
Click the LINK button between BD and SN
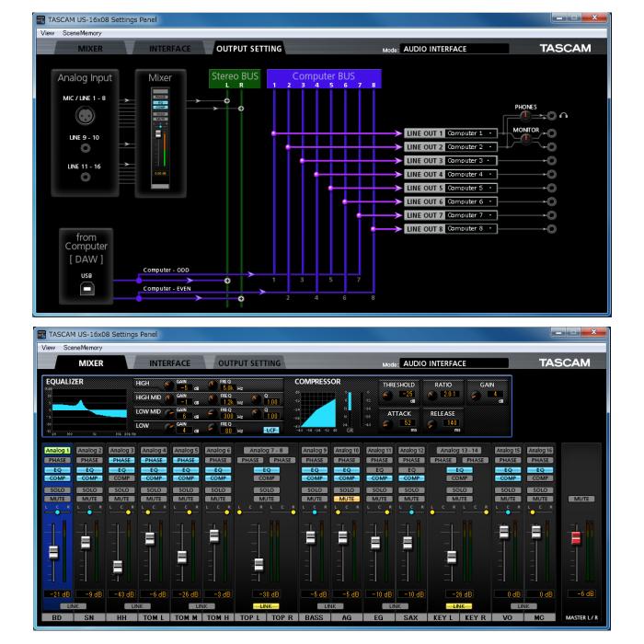73,606
